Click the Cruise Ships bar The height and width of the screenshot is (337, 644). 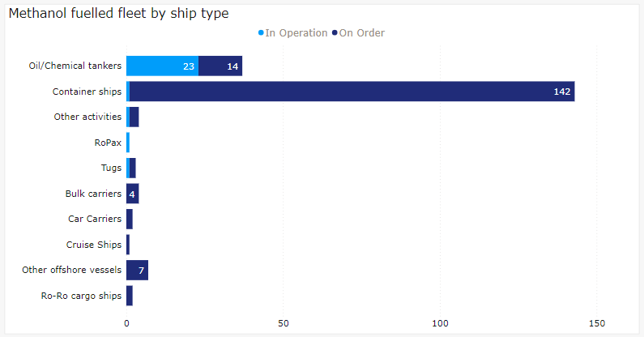pos(128,245)
